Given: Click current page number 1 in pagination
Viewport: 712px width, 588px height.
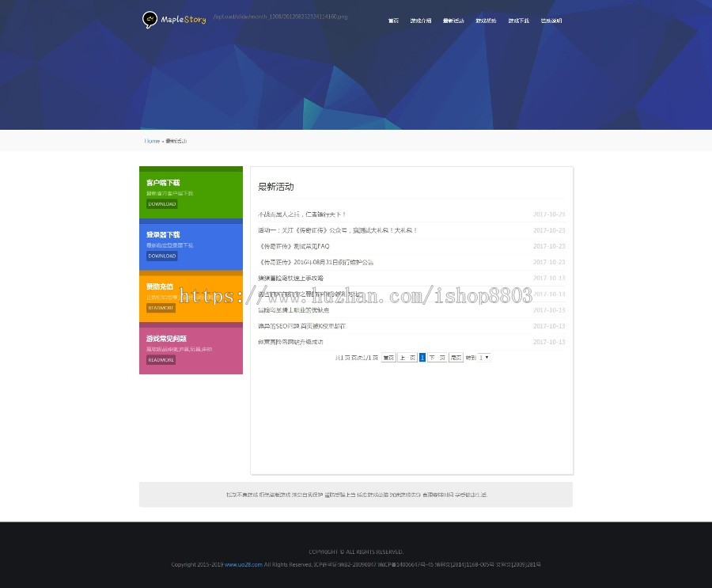Looking at the screenshot, I should [x=422, y=358].
